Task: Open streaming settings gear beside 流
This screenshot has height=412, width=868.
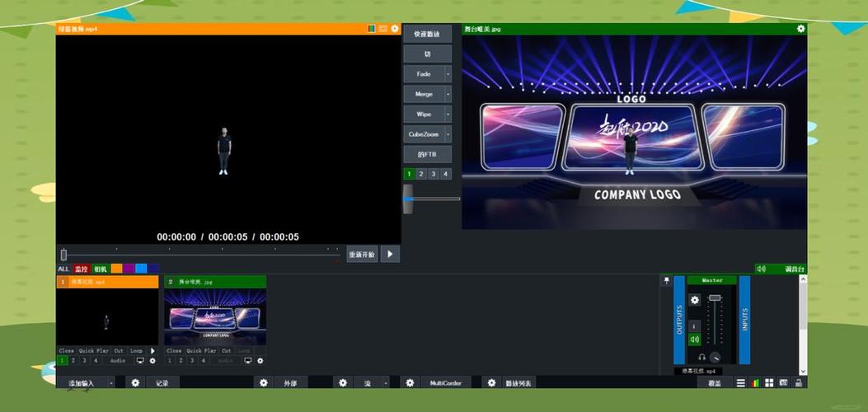Action: 343,382
